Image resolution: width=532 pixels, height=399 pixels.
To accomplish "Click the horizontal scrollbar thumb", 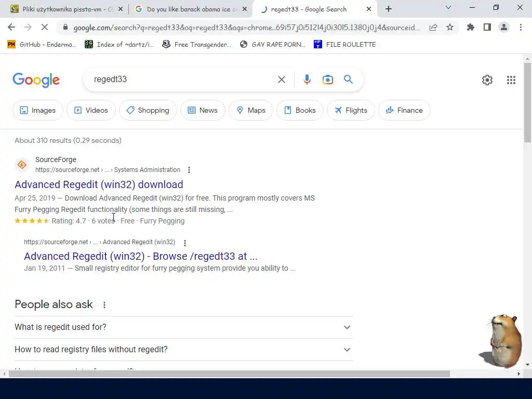I will (x=229, y=374).
